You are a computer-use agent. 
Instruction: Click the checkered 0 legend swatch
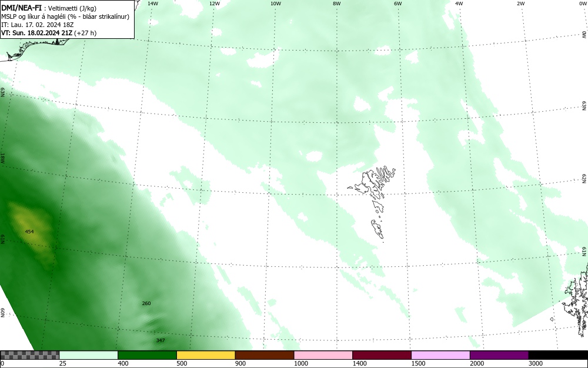tap(29, 355)
